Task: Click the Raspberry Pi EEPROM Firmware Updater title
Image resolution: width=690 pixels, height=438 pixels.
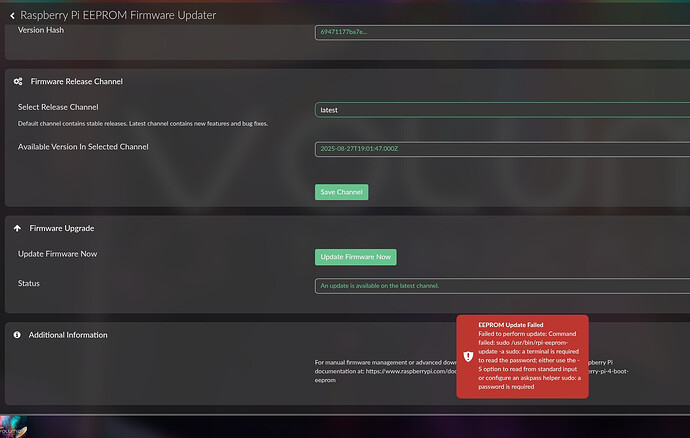Action: click(118, 15)
